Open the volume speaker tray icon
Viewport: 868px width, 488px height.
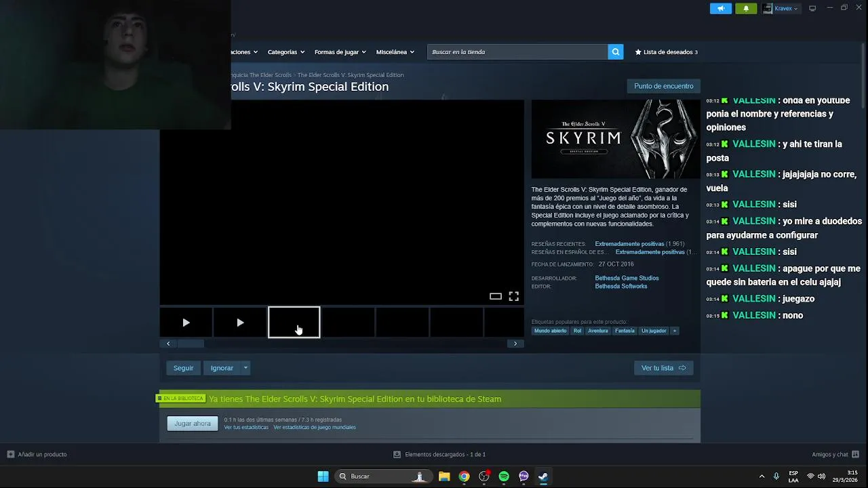coord(821,476)
